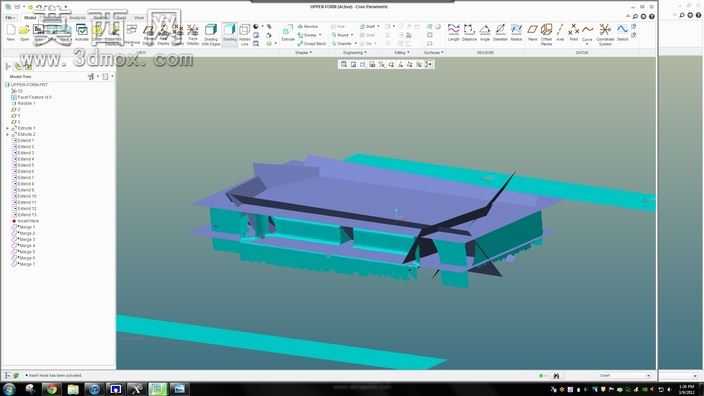Create a datum Axis
Screen dimensions: 704x396
pos(560,33)
